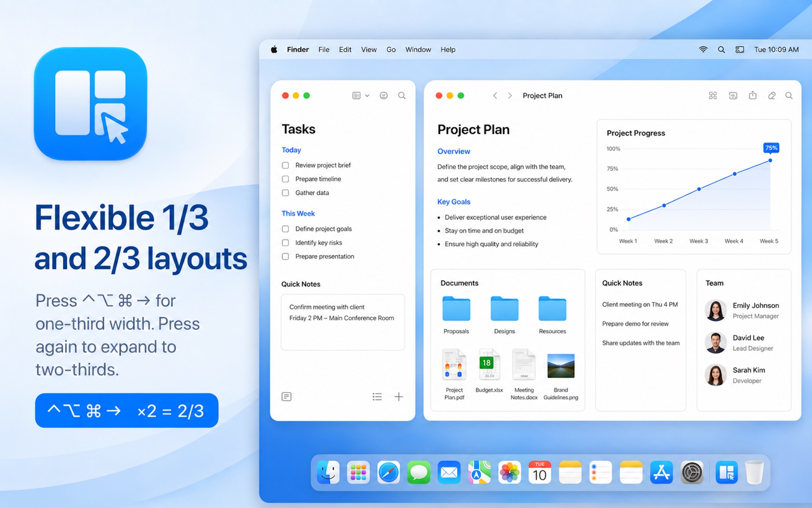Click 'Prepare demo for review' note
Image resolution: width=812 pixels, height=508 pixels.
(x=635, y=324)
